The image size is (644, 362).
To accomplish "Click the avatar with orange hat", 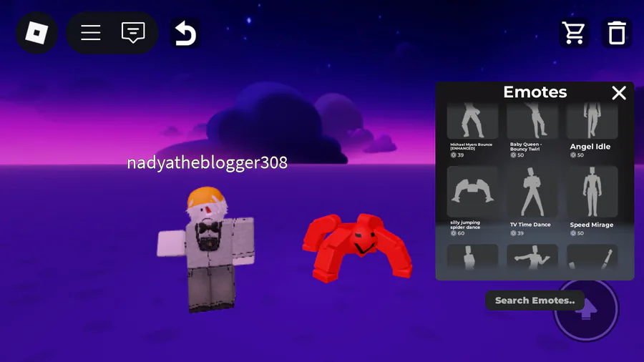I will coord(206,249).
